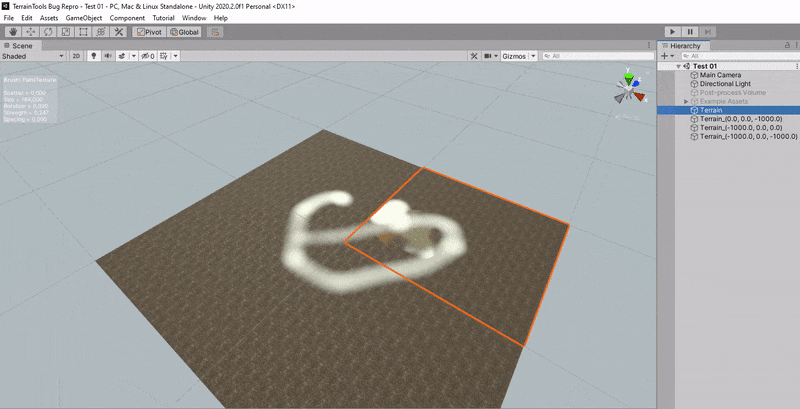Click the Scene view tools wrench icon

point(474,56)
